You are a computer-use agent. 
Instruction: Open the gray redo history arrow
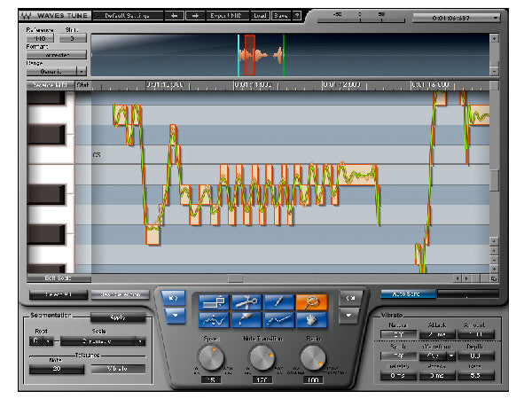tap(348, 316)
